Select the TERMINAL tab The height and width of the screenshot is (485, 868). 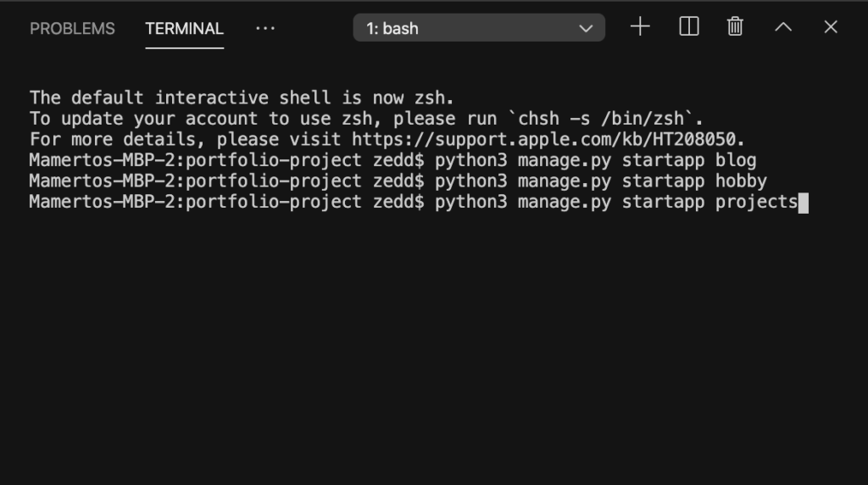[x=184, y=28]
